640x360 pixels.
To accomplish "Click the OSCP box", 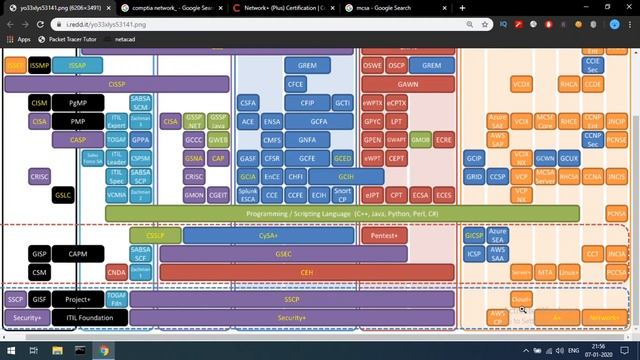I will click(396, 65).
